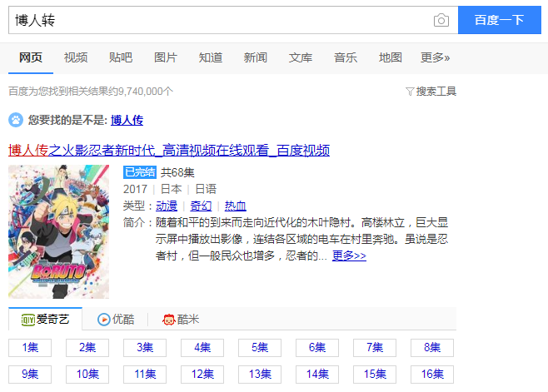Click the 动漫 genre link
548x392 pixels.
tap(167, 206)
